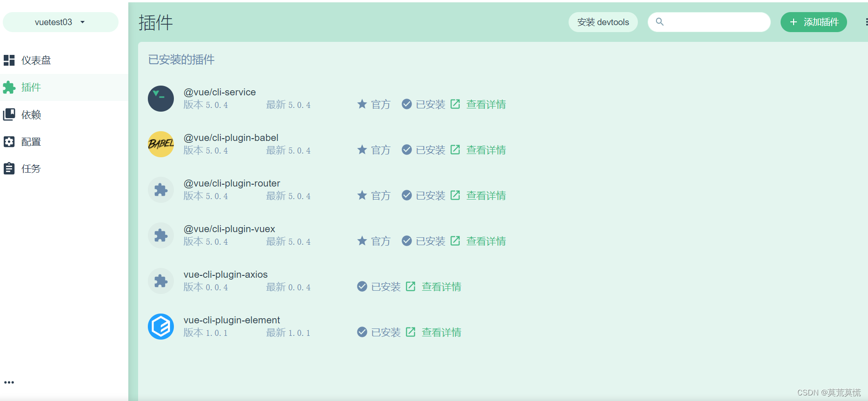
Task: Open 查看详情 for @vue/cli-service
Action: point(486,104)
